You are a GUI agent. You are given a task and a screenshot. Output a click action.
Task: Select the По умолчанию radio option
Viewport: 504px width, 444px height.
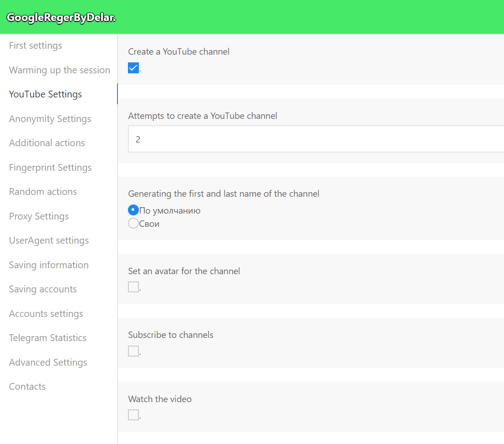tap(133, 210)
